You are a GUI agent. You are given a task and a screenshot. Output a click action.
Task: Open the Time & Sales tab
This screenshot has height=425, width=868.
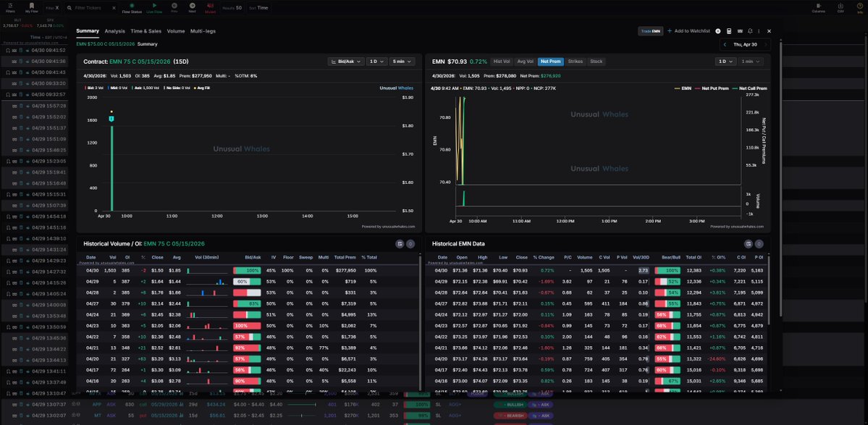(x=146, y=32)
